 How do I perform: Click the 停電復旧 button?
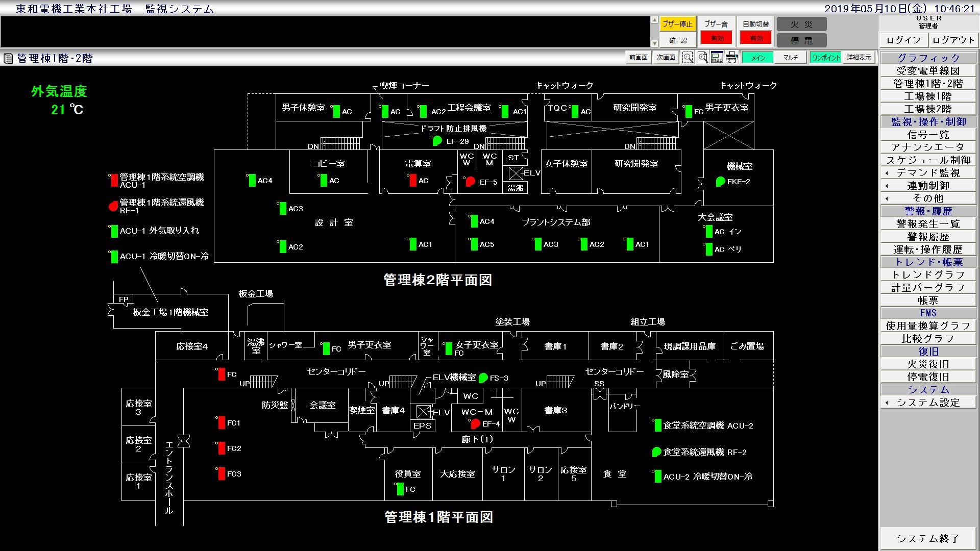tap(928, 377)
